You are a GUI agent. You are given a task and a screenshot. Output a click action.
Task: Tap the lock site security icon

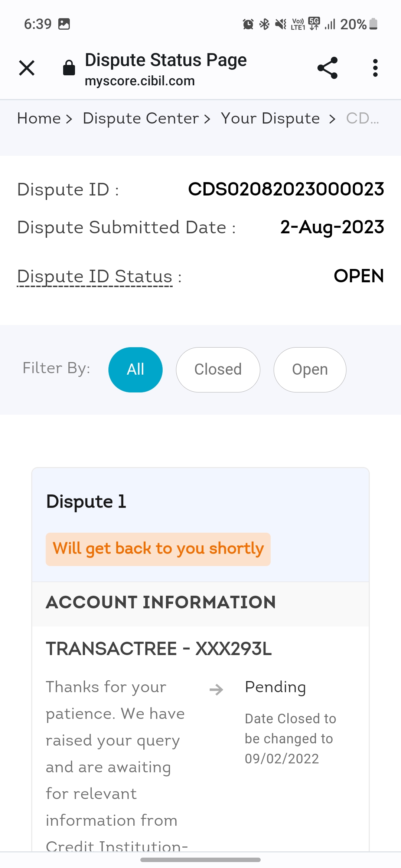[69, 68]
